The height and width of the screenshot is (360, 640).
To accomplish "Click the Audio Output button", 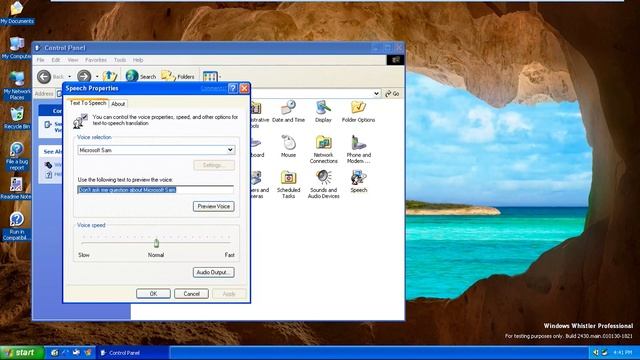I will [x=213, y=273].
